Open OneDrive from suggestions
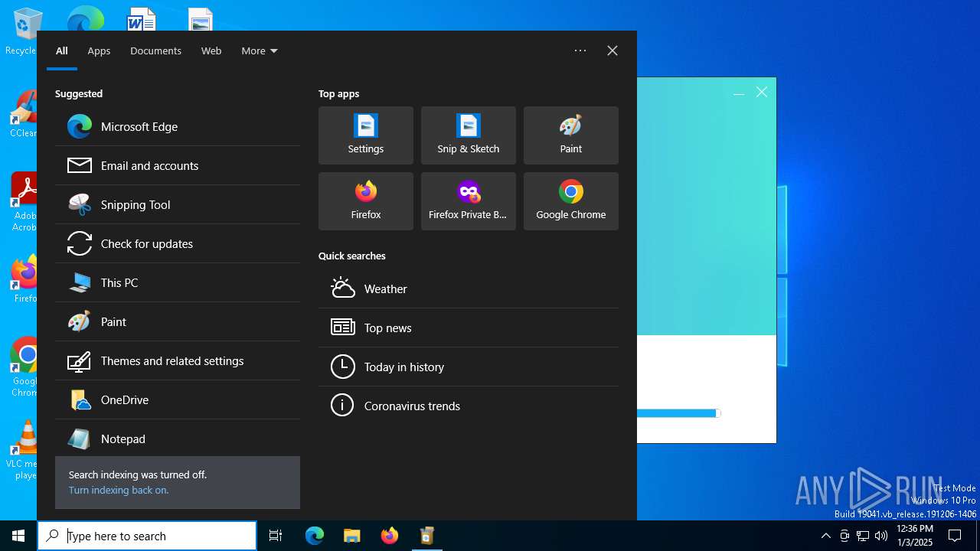Image resolution: width=980 pixels, height=551 pixels. (x=178, y=400)
